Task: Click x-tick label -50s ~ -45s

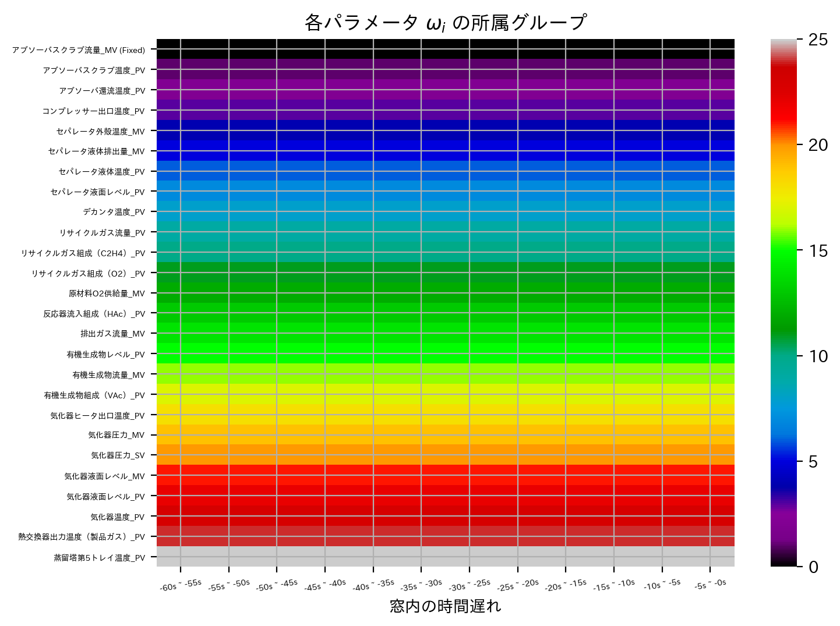Action: 277,585
